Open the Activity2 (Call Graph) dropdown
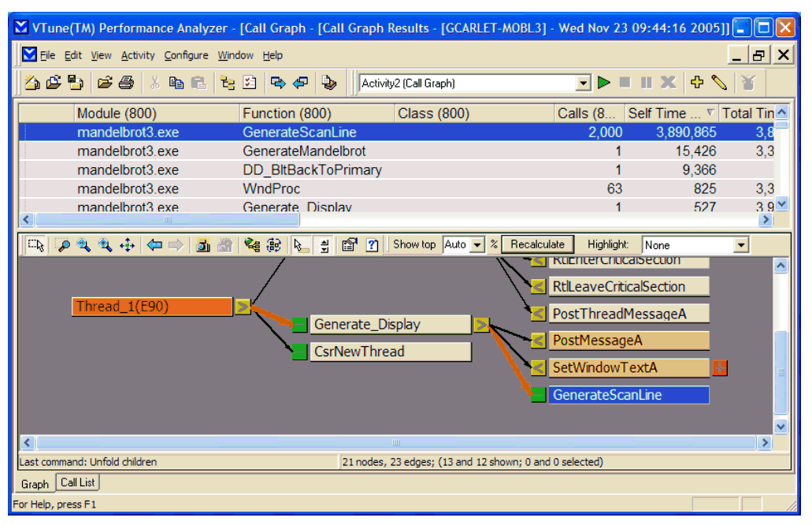Screen dimensions: 812x525 point(583,83)
